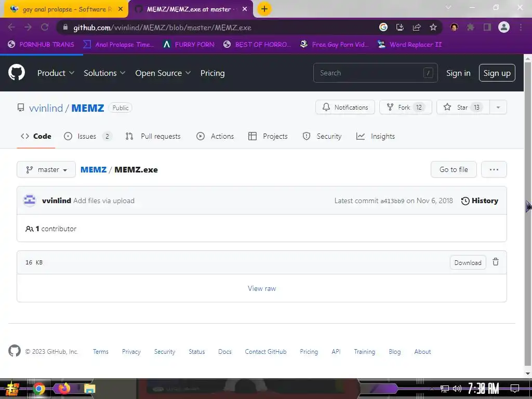Open the Chrome three-dot menu

(521, 27)
